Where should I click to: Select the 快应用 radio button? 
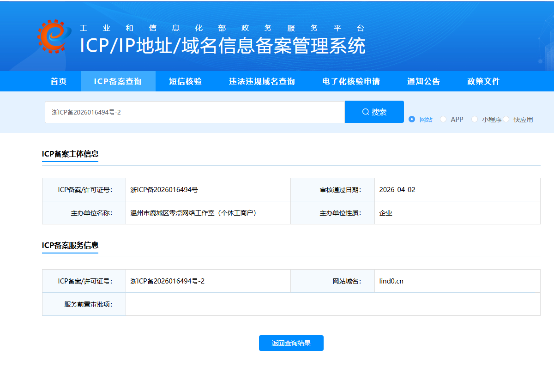(x=506, y=119)
